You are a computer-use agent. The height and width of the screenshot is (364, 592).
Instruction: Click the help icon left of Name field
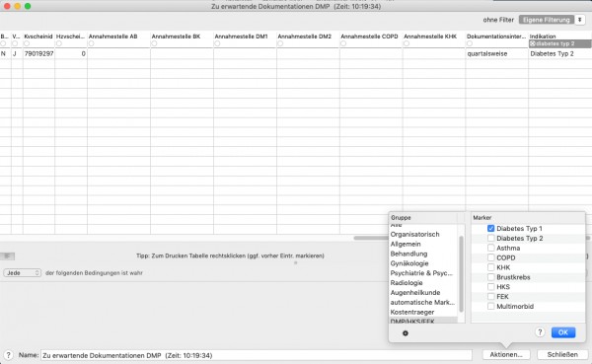click(8, 355)
